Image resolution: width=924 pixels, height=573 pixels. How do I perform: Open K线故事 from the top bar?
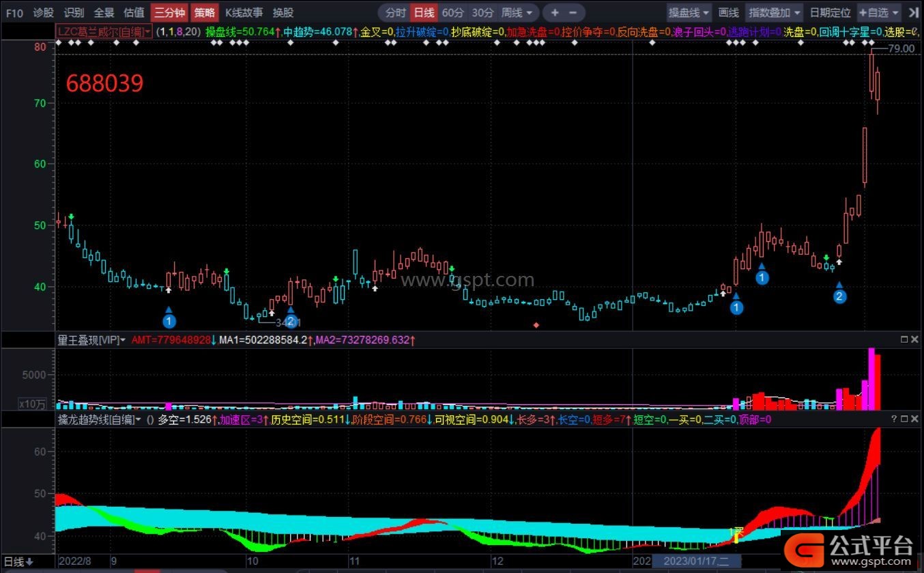(x=244, y=12)
